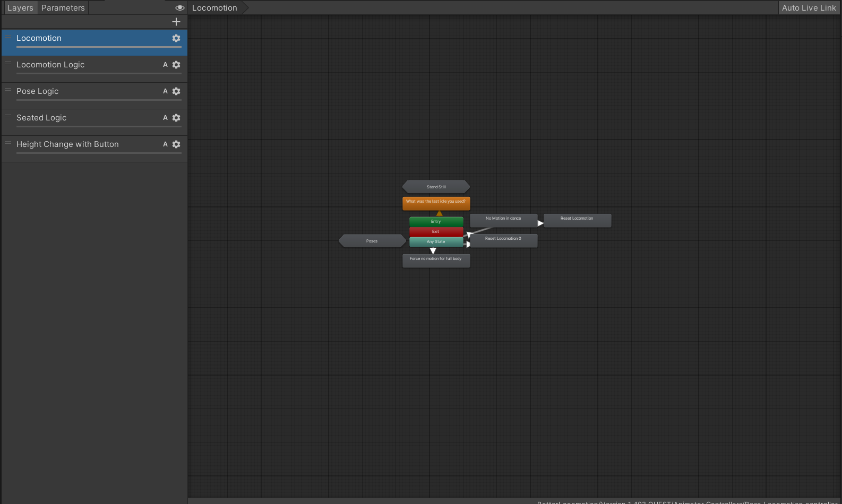Click the Locomotion breadcrumb in graph header
Screen dimensions: 842x504
[x=214, y=8]
